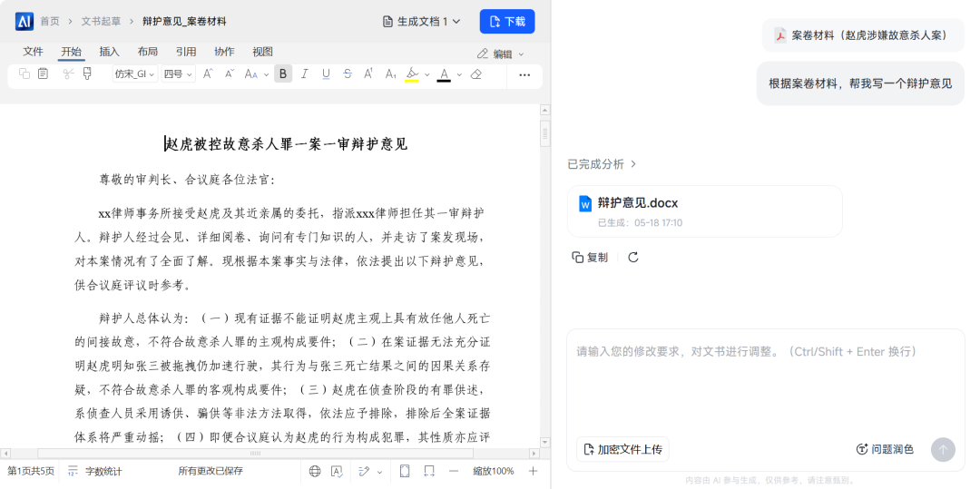Switch to the 布局 tab
Image resolution: width=980 pixels, height=489 pixels.
coord(148,52)
